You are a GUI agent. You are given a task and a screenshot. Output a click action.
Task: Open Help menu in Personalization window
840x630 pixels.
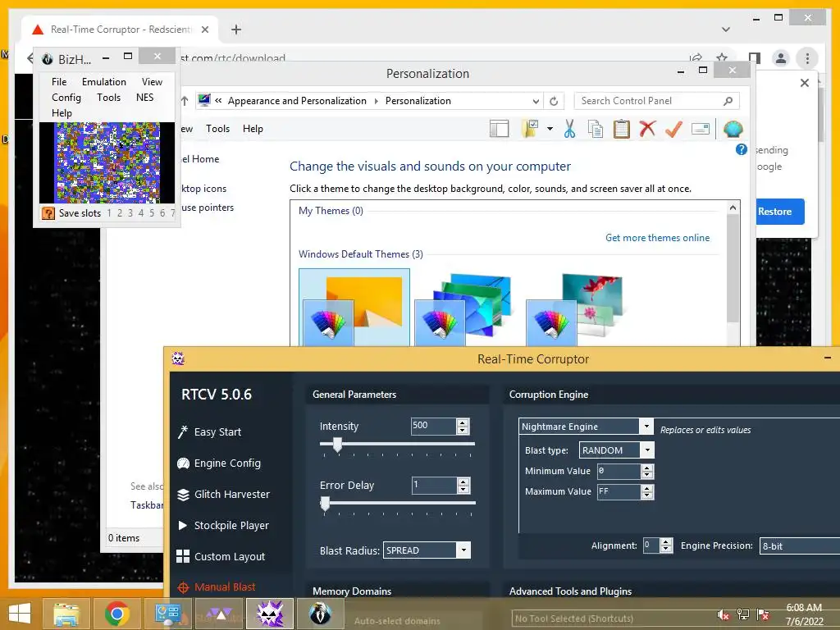click(253, 129)
